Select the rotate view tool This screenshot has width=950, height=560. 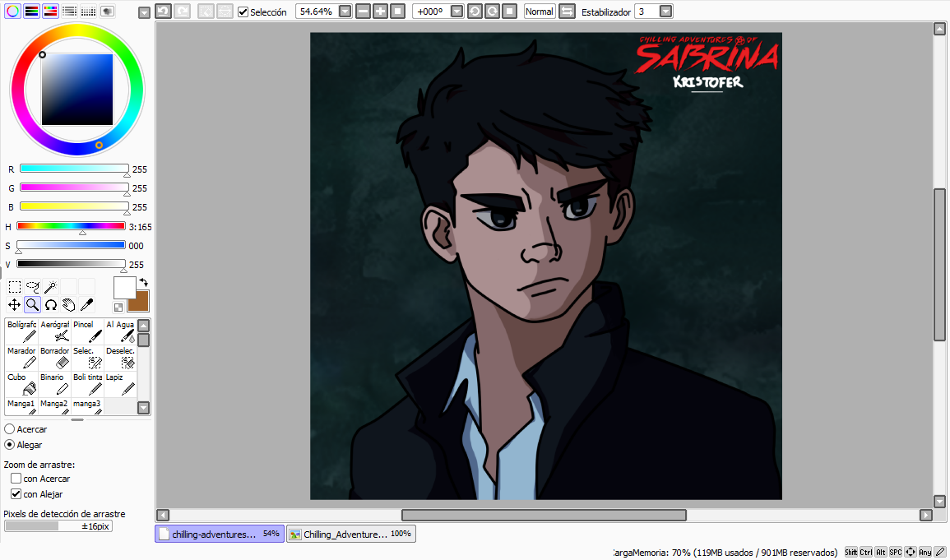point(51,304)
